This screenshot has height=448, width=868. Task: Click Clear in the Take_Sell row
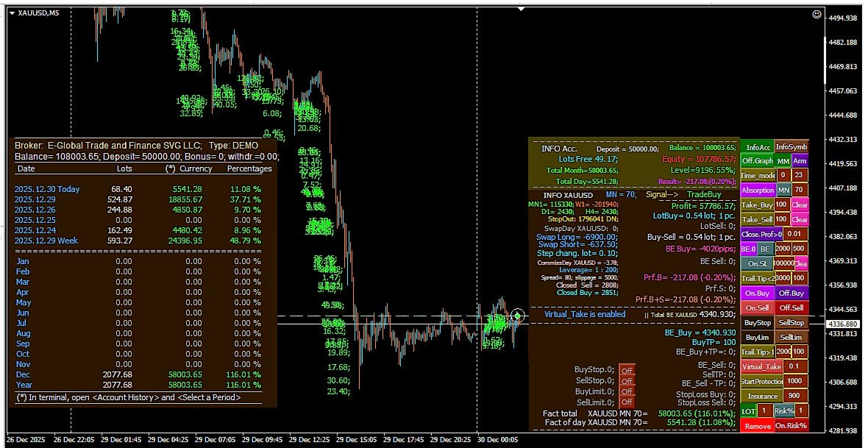tap(800, 219)
